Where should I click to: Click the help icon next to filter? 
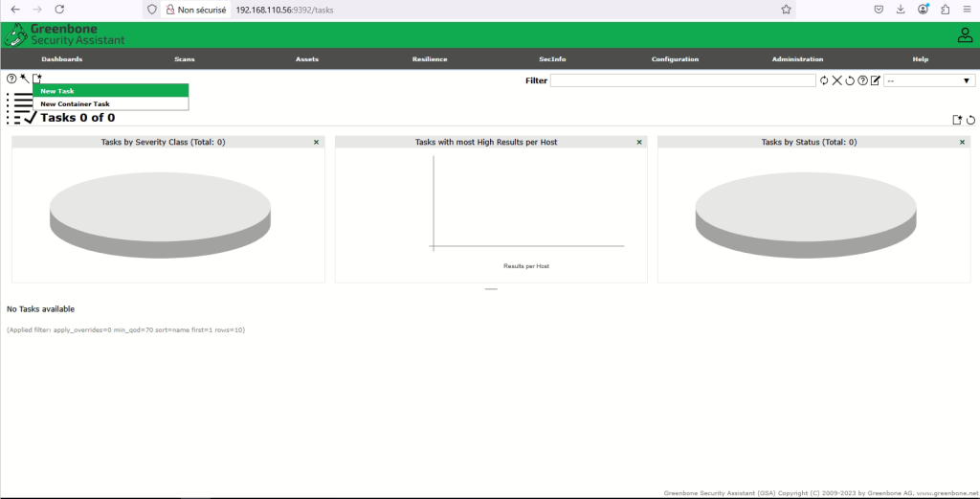coord(862,80)
